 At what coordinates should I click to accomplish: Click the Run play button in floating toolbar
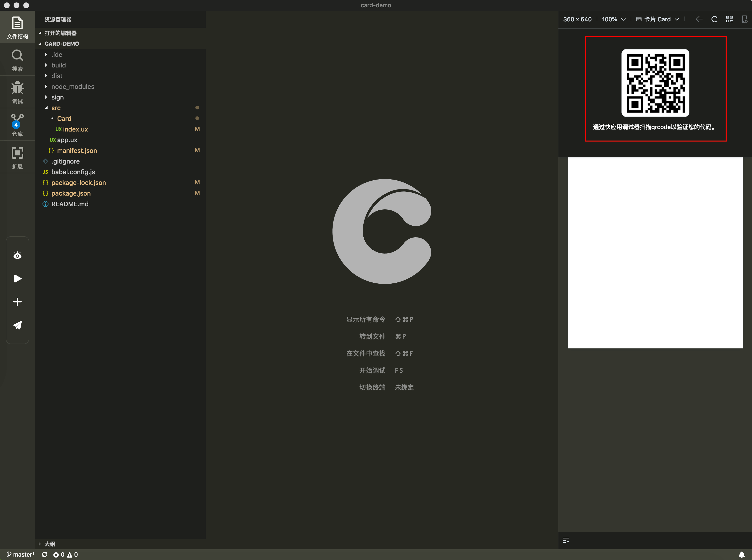pyautogui.click(x=18, y=279)
